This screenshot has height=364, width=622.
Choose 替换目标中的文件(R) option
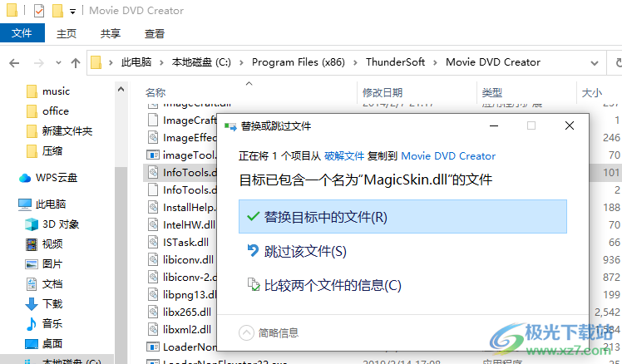[402, 217]
